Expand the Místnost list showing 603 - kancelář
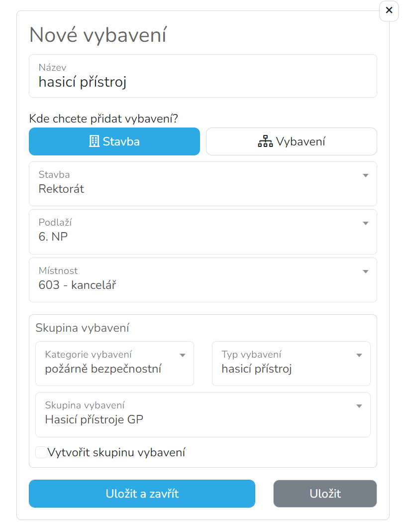This screenshot has width=404, height=532. tap(202, 280)
